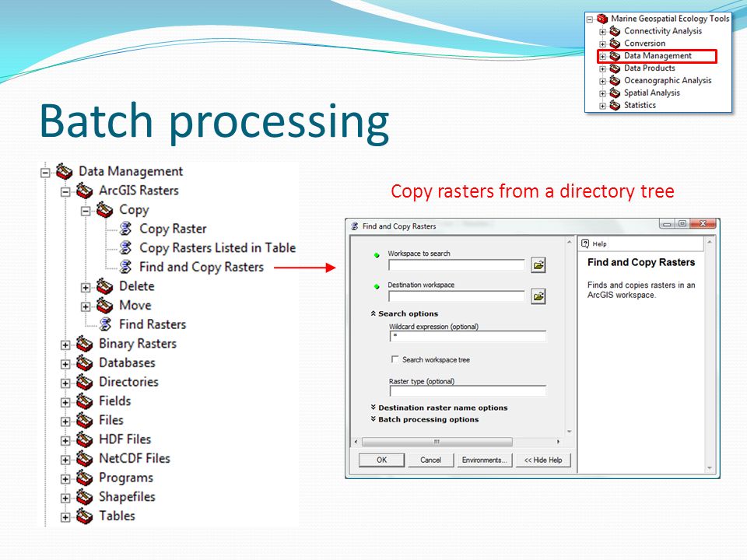Click the HDF Files toolset icon

click(x=84, y=439)
